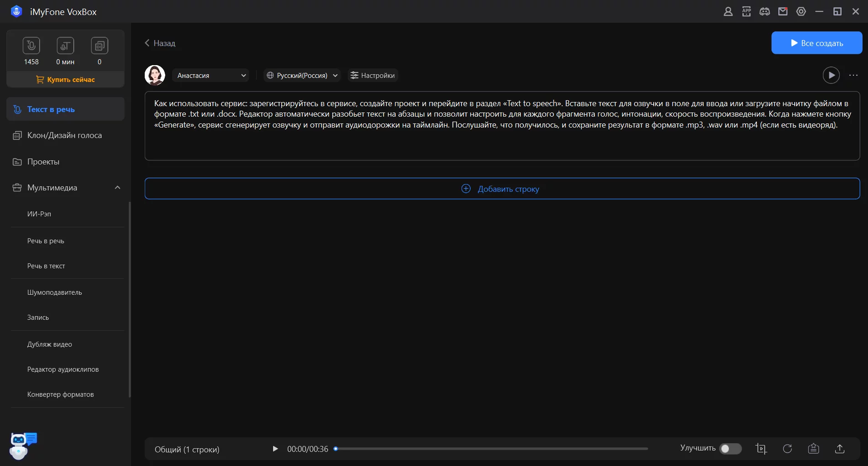Click the audio progress slider handle
The height and width of the screenshot is (466, 868).
point(336,449)
